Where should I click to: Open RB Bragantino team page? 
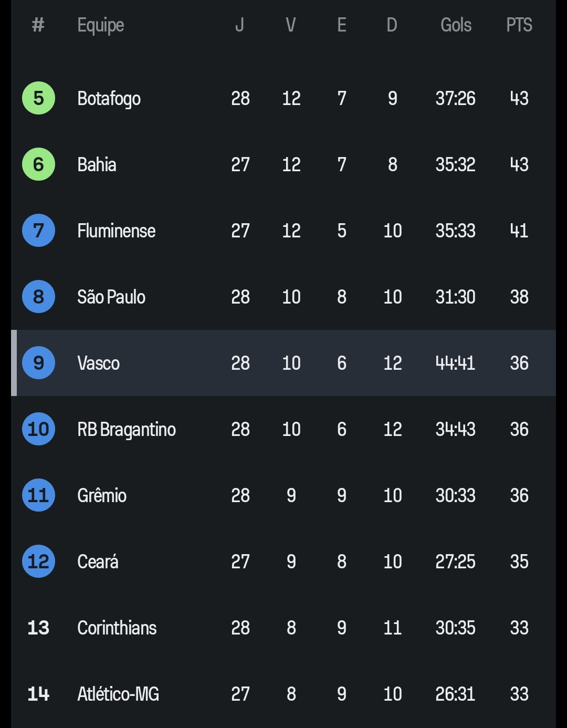pos(127,430)
